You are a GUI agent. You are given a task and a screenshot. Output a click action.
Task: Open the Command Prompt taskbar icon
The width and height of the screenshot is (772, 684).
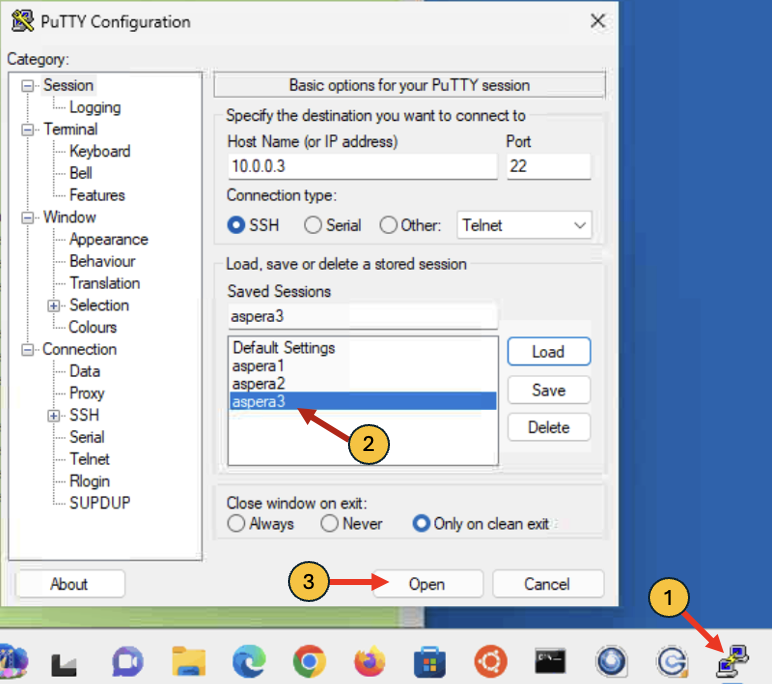(x=550, y=661)
